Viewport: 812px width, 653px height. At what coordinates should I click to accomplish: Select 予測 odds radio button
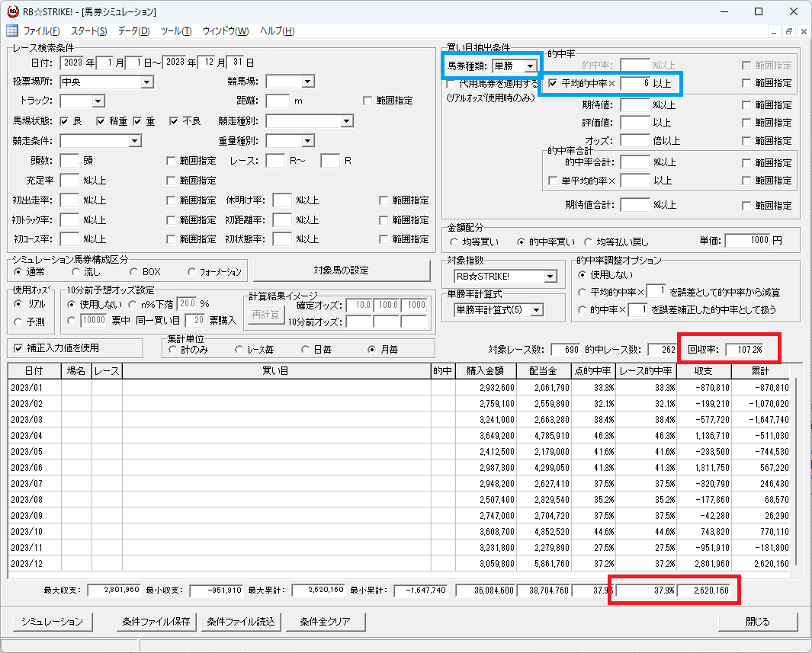[18, 322]
